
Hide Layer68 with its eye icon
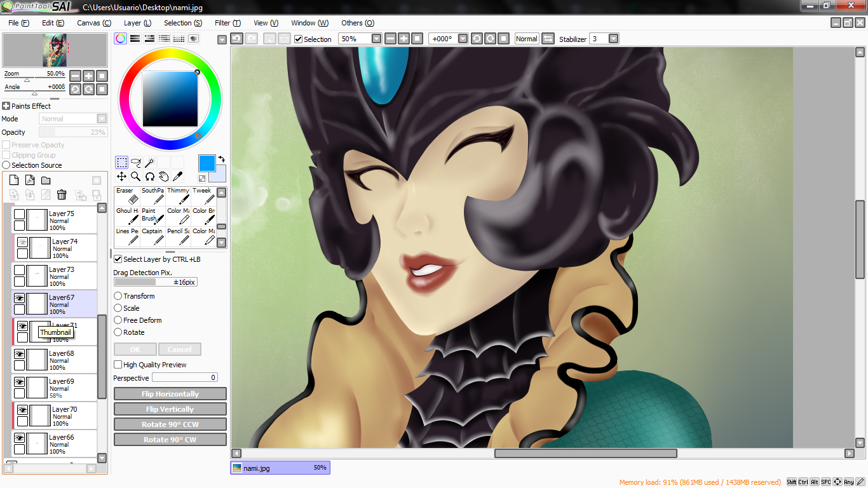[20, 354]
